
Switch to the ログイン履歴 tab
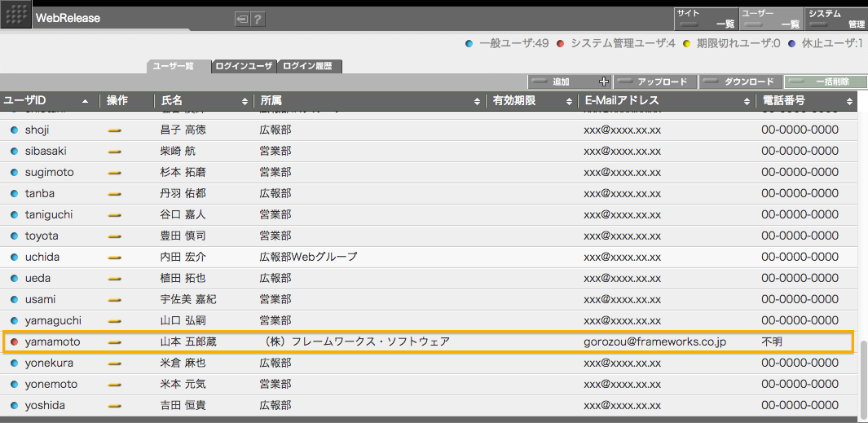[x=309, y=66]
